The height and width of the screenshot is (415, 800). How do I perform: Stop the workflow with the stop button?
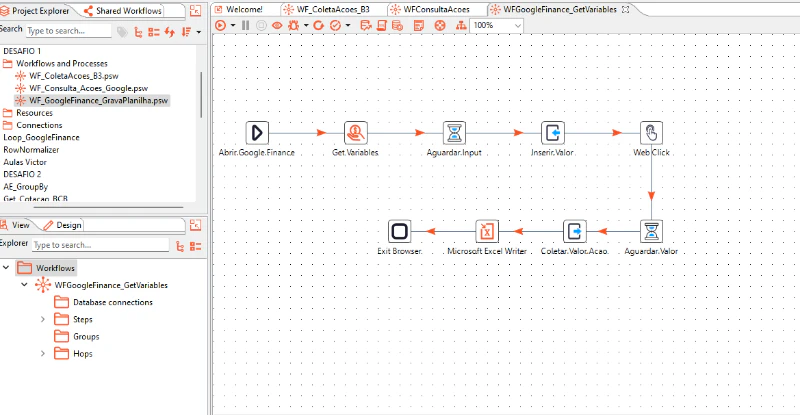[x=261, y=25]
